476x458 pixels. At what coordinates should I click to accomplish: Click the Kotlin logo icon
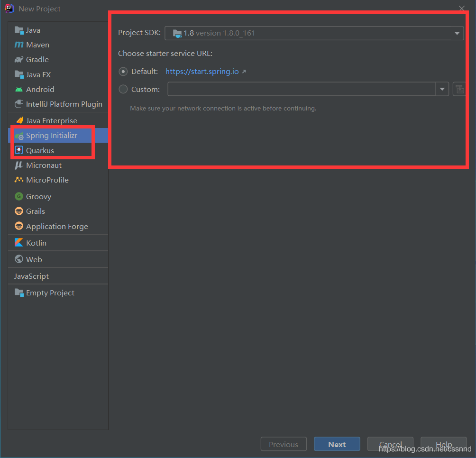coord(19,242)
